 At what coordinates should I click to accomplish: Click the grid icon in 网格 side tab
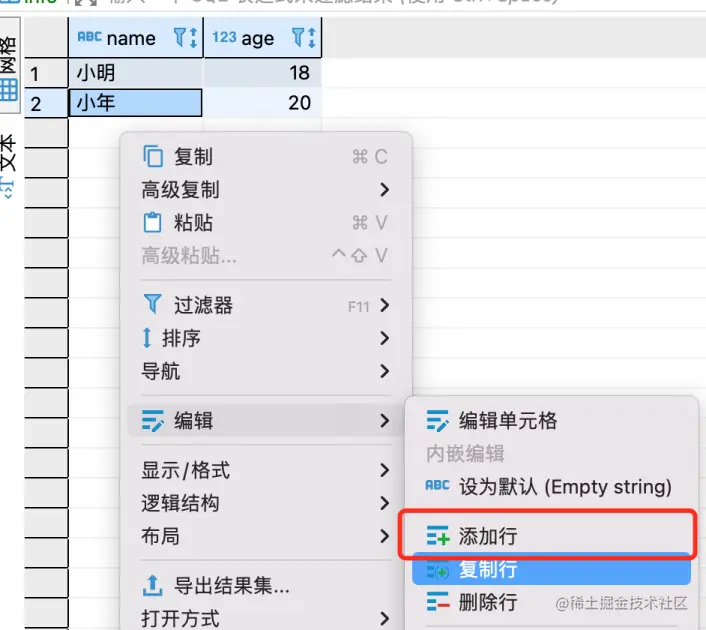pos(9,90)
